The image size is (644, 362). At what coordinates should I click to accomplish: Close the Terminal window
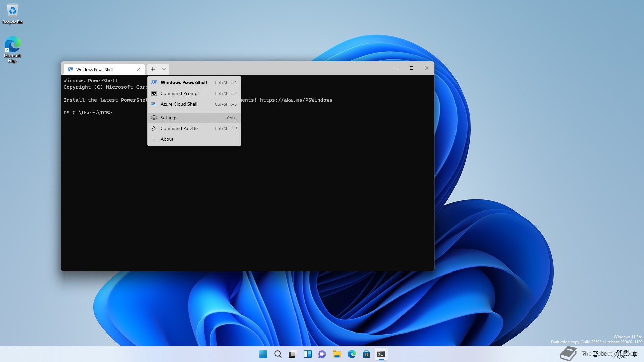click(x=427, y=68)
